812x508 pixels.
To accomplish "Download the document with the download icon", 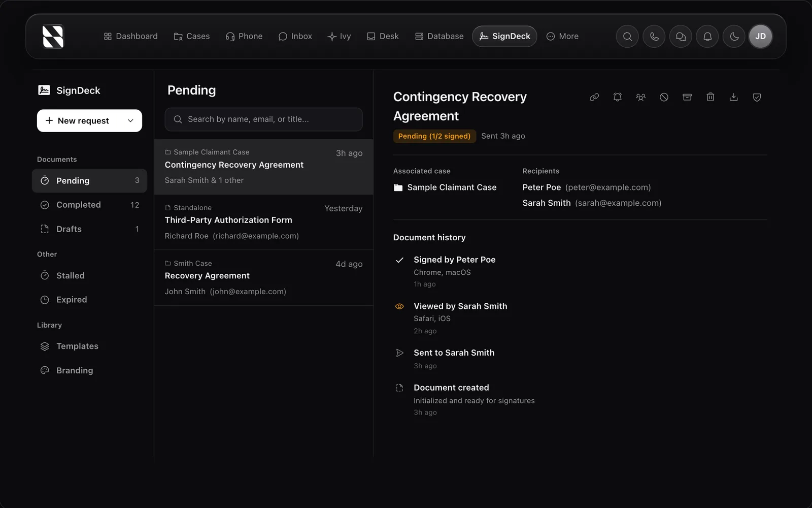I will tap(734, 97).
